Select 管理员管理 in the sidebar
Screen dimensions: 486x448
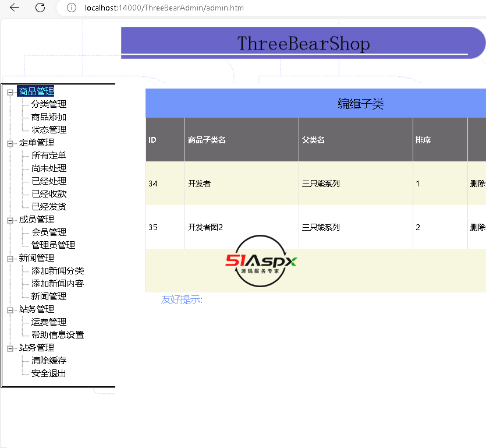pyautogui.click(x=53, y=245)
